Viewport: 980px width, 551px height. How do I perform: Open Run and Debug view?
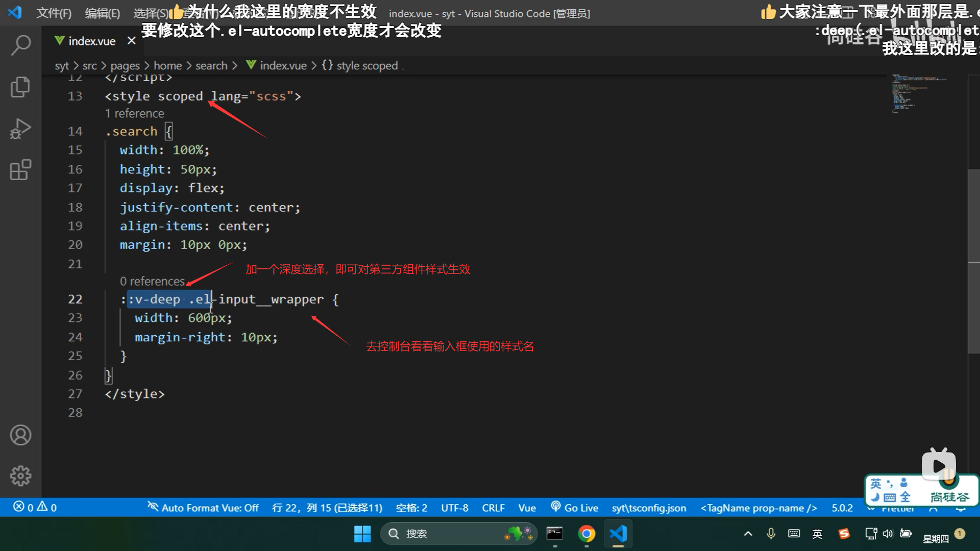(x=20, y=129)
